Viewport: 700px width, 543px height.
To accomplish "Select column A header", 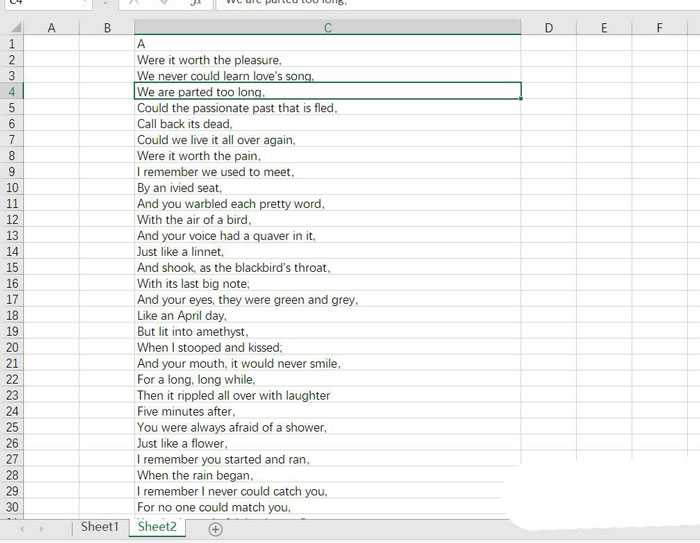I will coord(51,28).
